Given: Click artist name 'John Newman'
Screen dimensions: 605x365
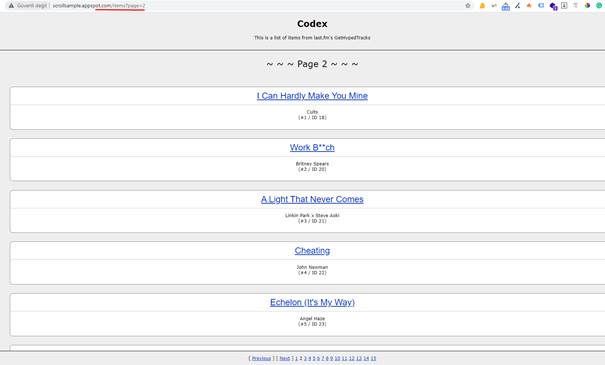Looking at the screenshot, I should coord(312,267).
